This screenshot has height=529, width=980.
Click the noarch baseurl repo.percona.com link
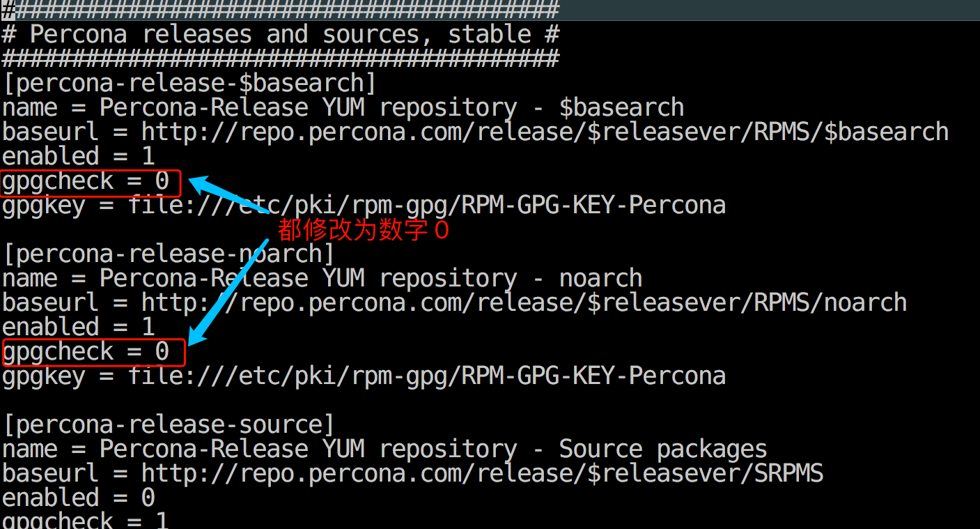[x=524, y=302]
